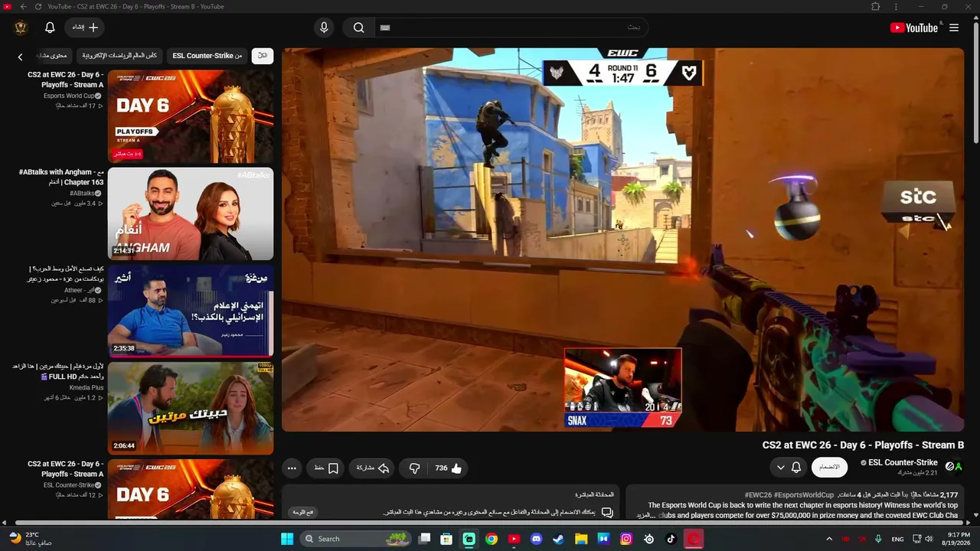This screenshot has height=551, width=980.
Task: Open YouTube notifications bell in header
Action: pos(50,28)
